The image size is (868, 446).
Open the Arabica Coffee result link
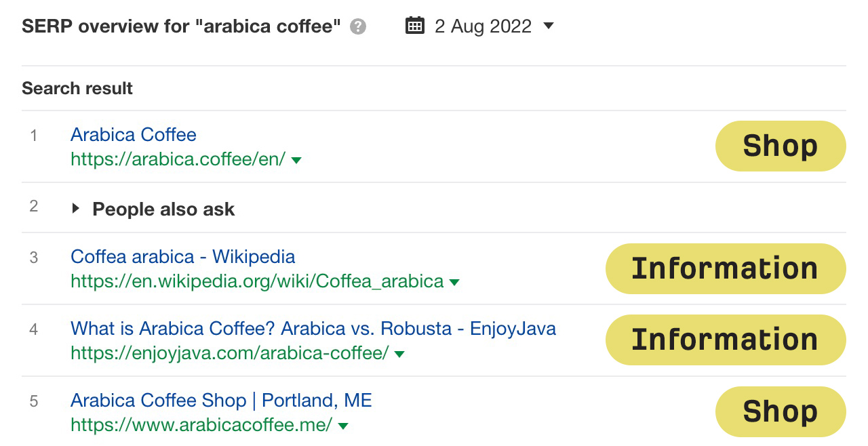(133, 135)
